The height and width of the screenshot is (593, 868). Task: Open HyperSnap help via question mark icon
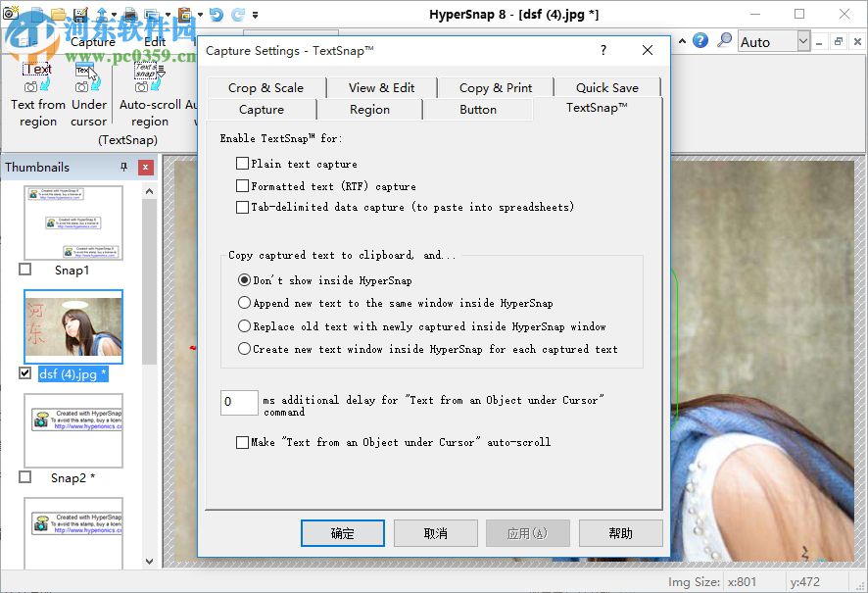[699, 41]
